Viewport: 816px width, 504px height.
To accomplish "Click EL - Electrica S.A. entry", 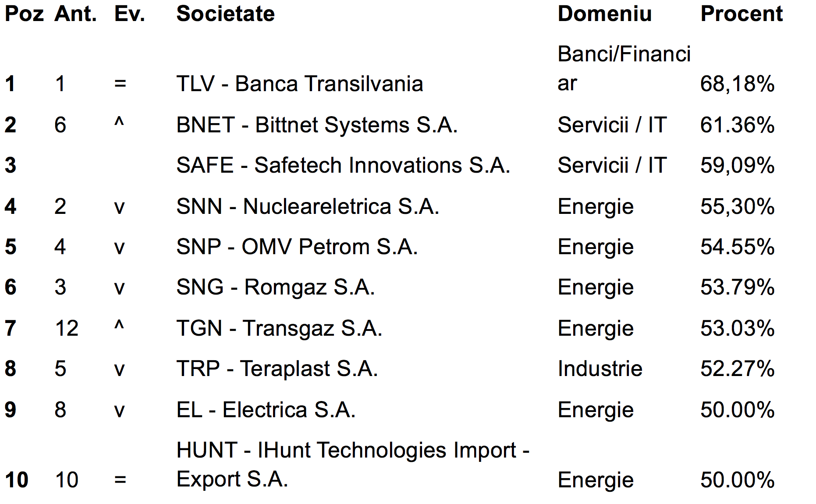I will [x=266, y=410].
